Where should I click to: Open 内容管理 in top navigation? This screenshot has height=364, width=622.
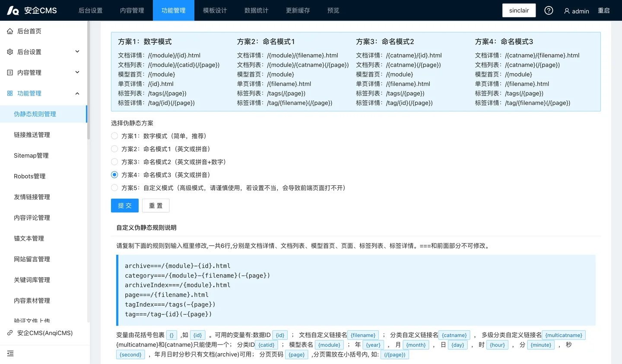point(132,10)
